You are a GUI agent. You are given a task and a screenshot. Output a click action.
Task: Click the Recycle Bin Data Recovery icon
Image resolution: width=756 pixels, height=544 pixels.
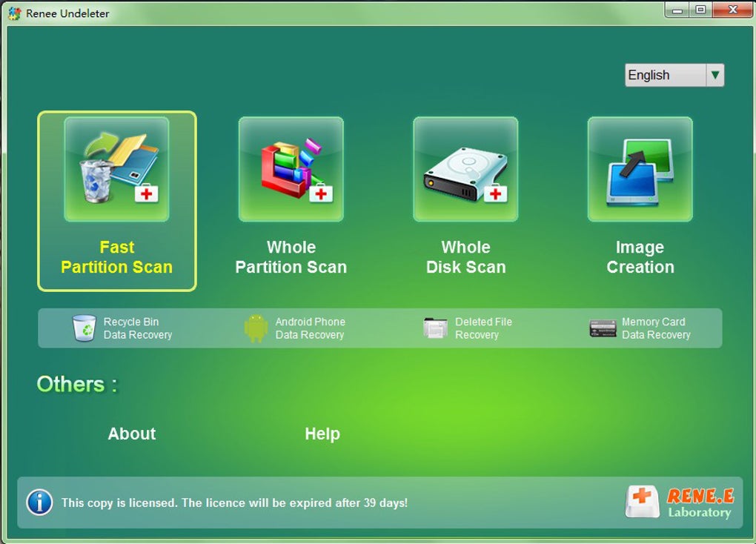coord(84,328)
